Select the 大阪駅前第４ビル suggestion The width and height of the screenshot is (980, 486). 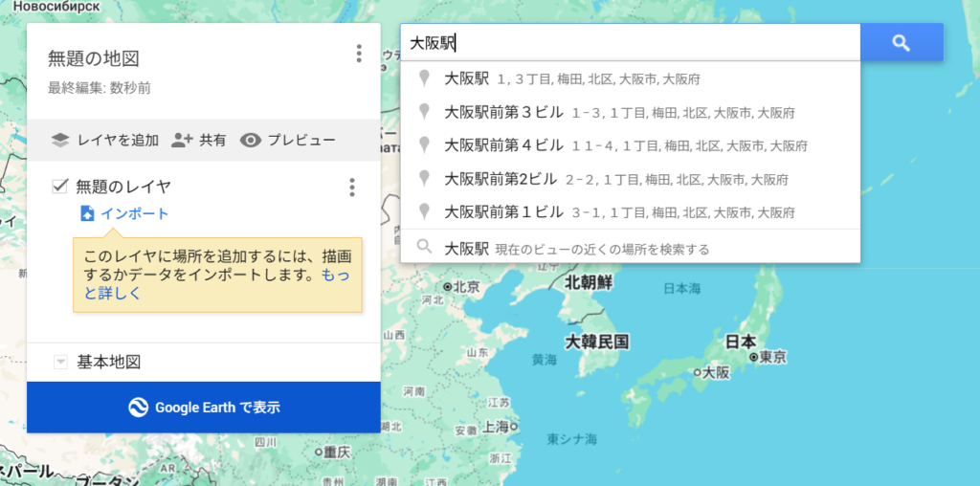(630, 146)
